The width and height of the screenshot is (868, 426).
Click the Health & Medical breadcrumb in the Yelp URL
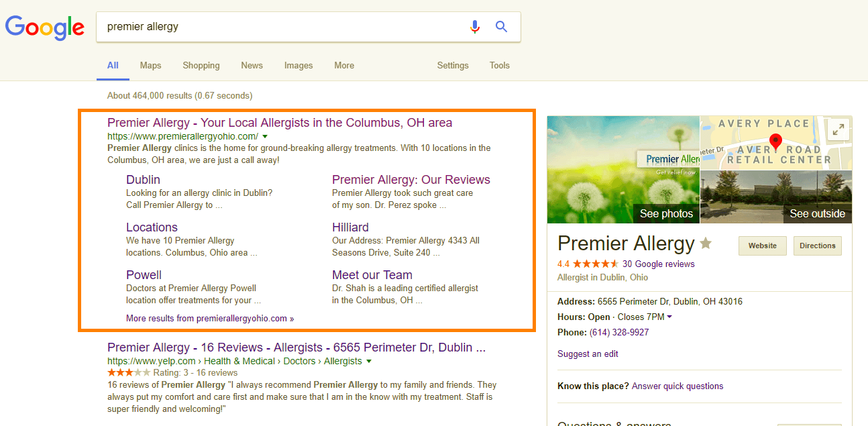click(239, 361)
